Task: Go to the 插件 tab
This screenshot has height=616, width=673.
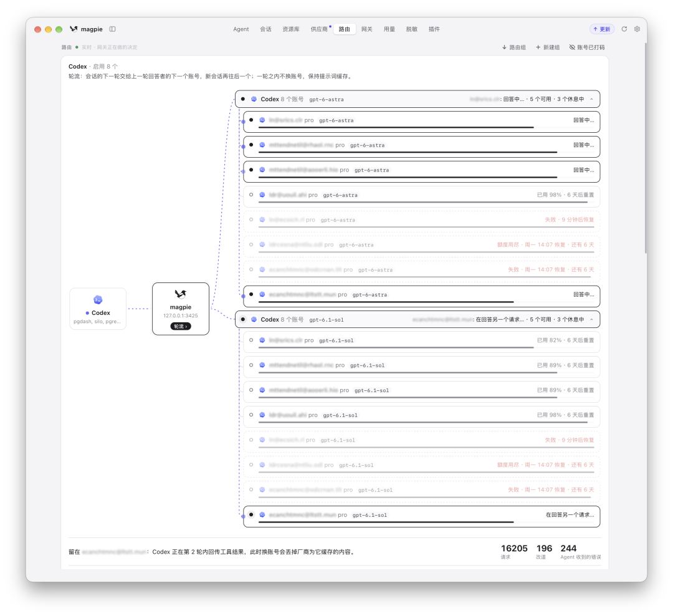Action: click(434, 29)
